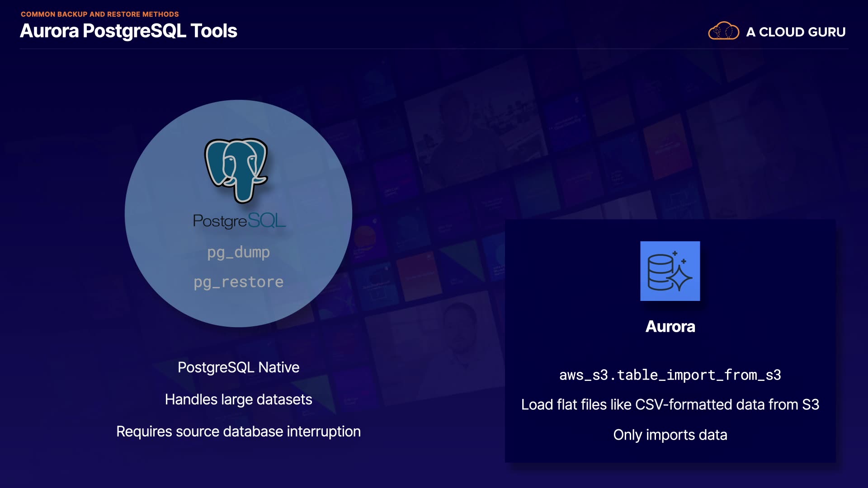The image size is (868, 488).
Task: Click the PostgreSQL wordmark under elephant
Action: coord(239,221)
